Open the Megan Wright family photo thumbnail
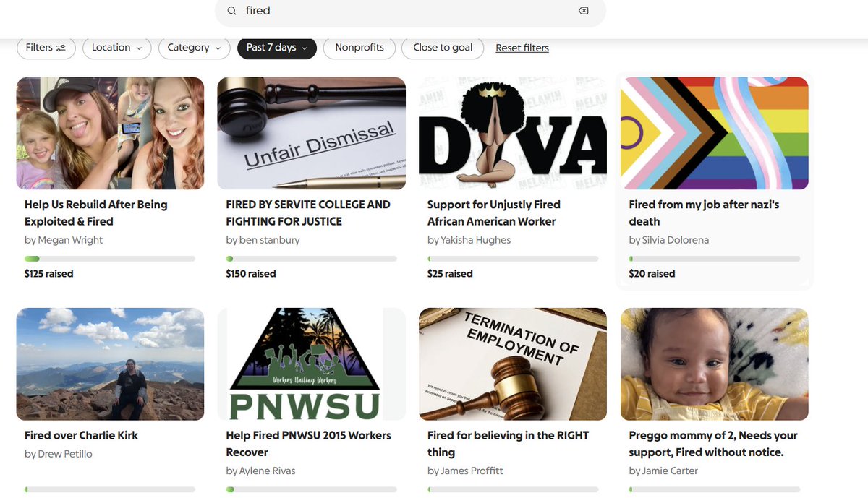The height and width of the screenshot is (498, 868). point(110,133)
